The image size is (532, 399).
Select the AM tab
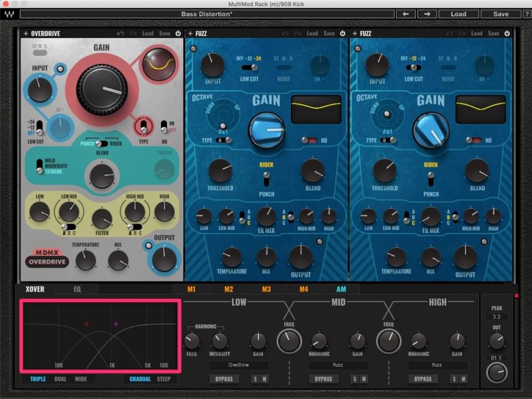click(x=341, y=289)
